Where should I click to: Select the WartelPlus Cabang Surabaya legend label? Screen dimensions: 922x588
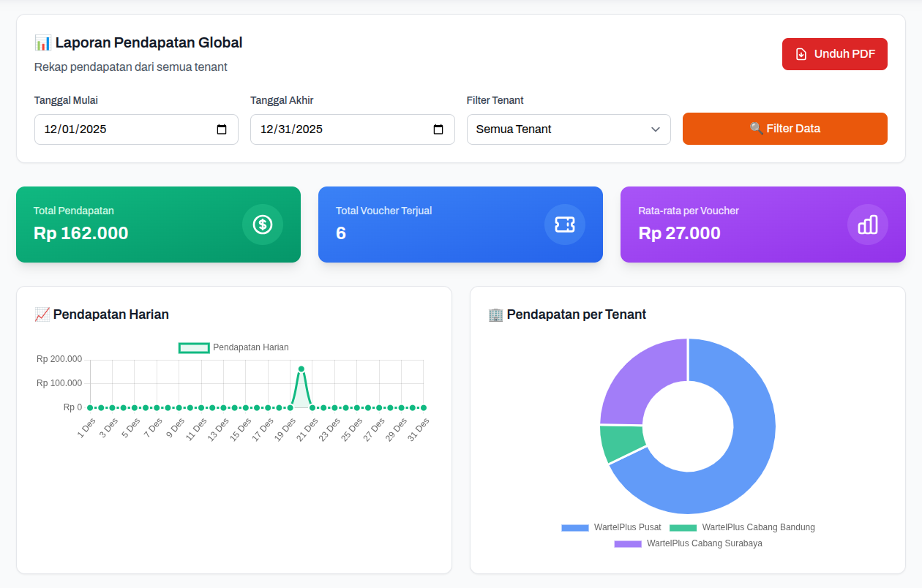click(703, 543)
